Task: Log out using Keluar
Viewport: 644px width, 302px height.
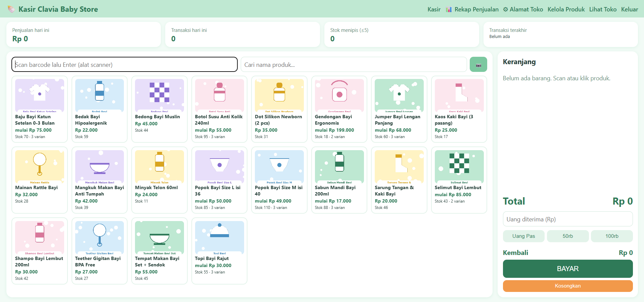Action: [629, 9]
